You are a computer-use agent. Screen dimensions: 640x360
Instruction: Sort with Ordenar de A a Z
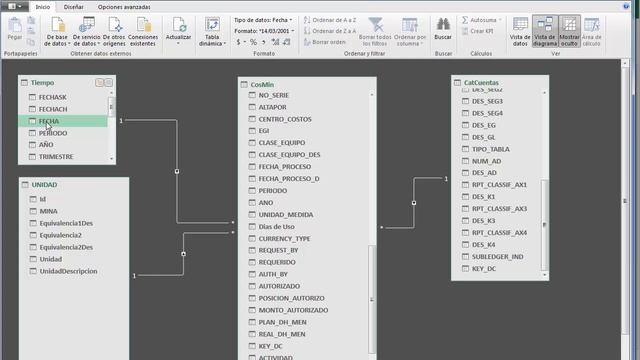click(x=330, y=20)
